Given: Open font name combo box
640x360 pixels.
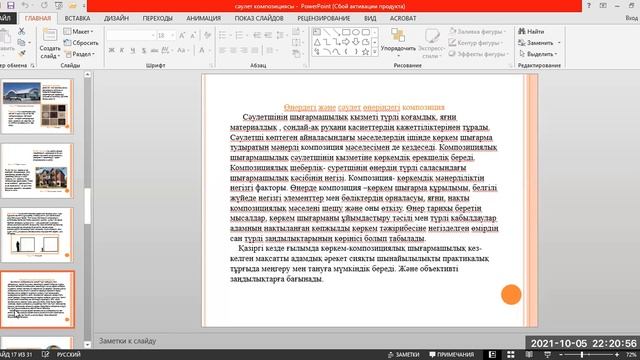Looking at the screenshot, I should [131, 36].
